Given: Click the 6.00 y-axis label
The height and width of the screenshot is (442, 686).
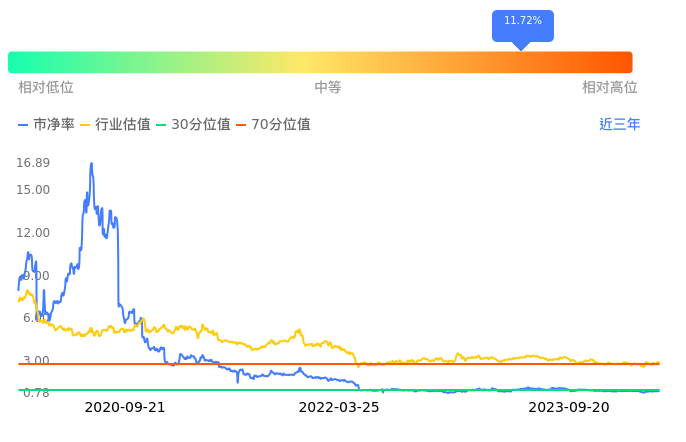Looking at the screenshot, I should [36, 318].
